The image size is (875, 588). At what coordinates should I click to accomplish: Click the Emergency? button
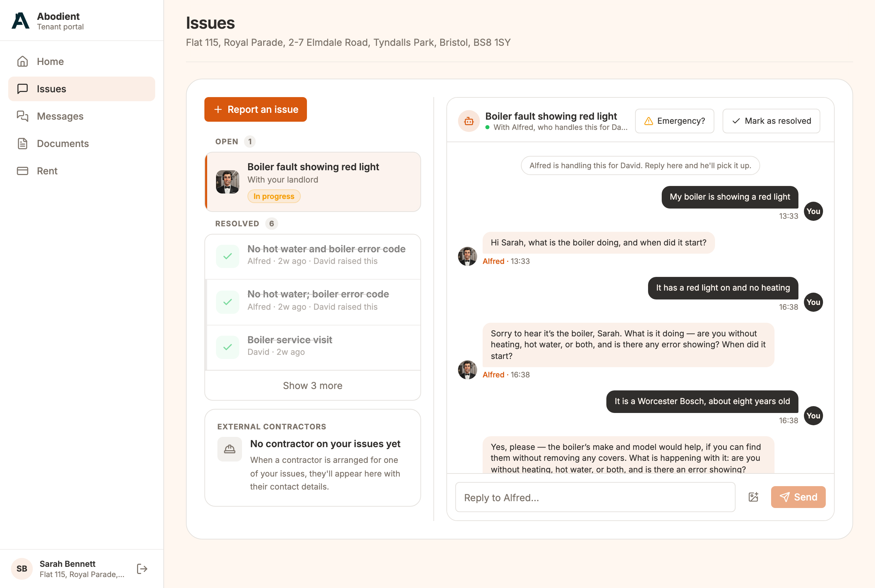pos(674,121)
